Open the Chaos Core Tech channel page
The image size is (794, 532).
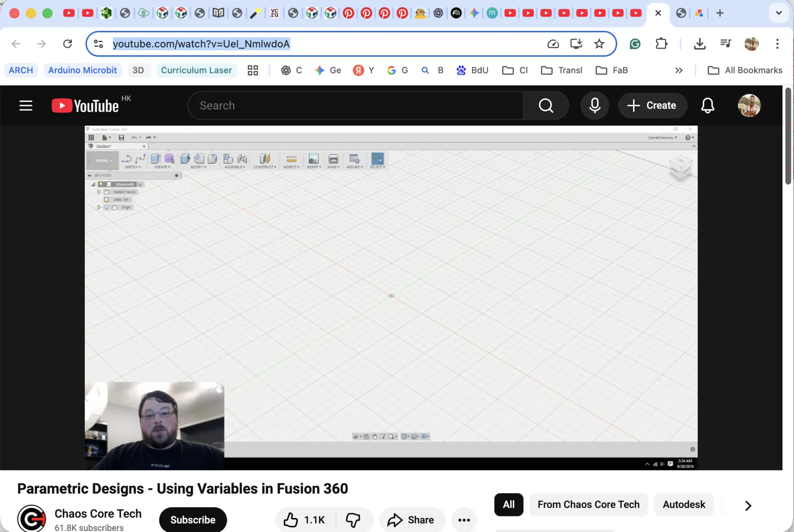[98, 514]
